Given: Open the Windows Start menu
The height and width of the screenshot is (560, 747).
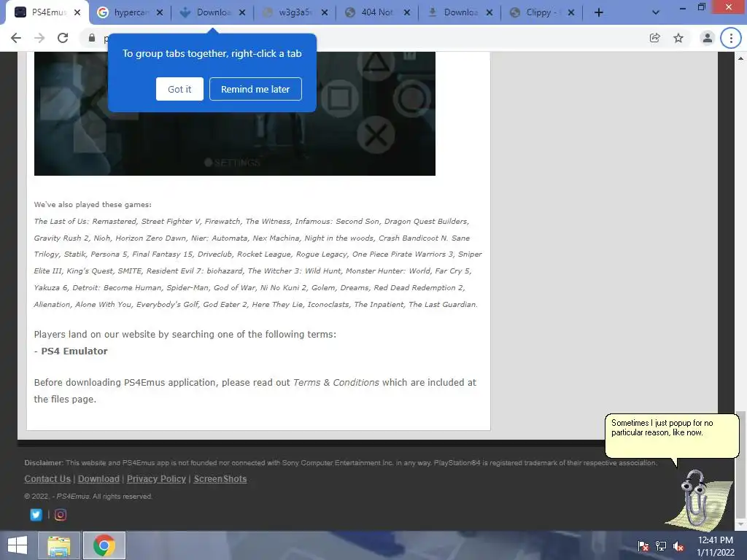Looking at the screenshot, I should click(x=18, y=545).
